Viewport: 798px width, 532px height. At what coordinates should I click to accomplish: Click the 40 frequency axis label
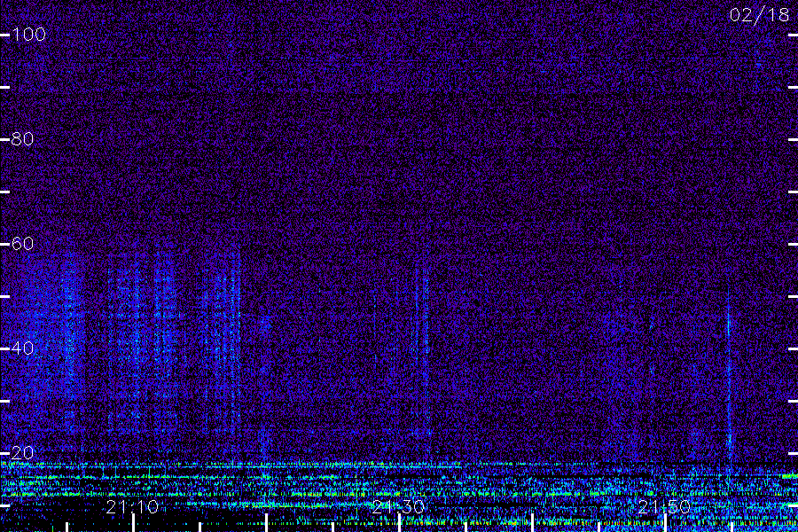point(22,348)
